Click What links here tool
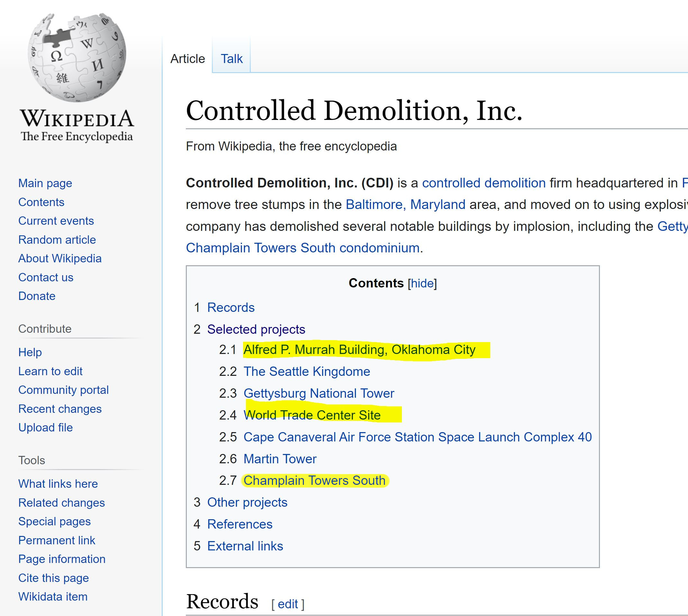This screenshot has width=688, height=616. [58, 484]
